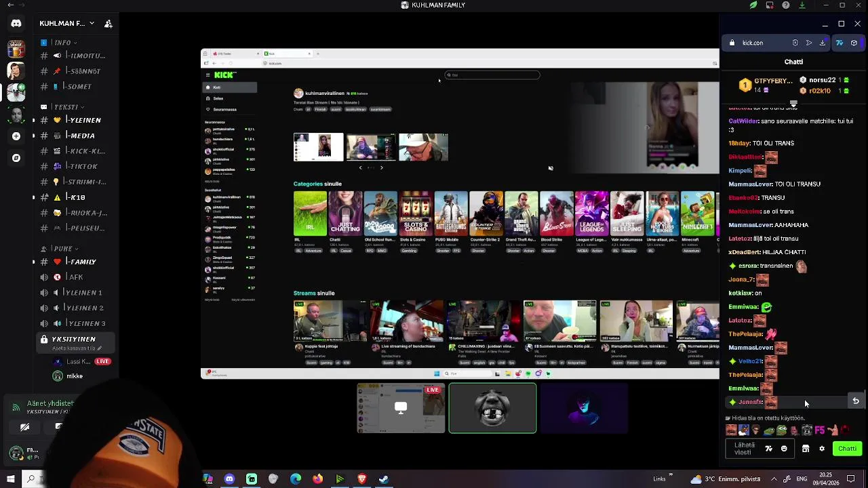Viewport: 868px width, 488px height.
Task: Select the gorilla avatar participant tile
Action: pyautogui.click(x=492, y=408)
